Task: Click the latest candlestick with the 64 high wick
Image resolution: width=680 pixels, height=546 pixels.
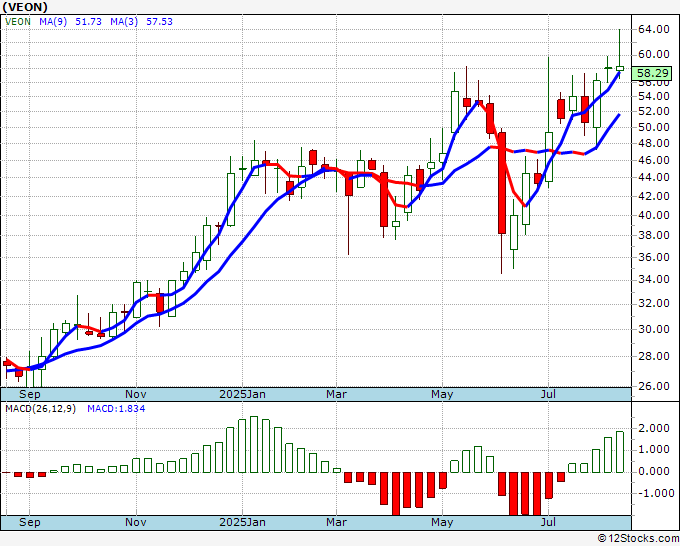Action: [620, 68]
